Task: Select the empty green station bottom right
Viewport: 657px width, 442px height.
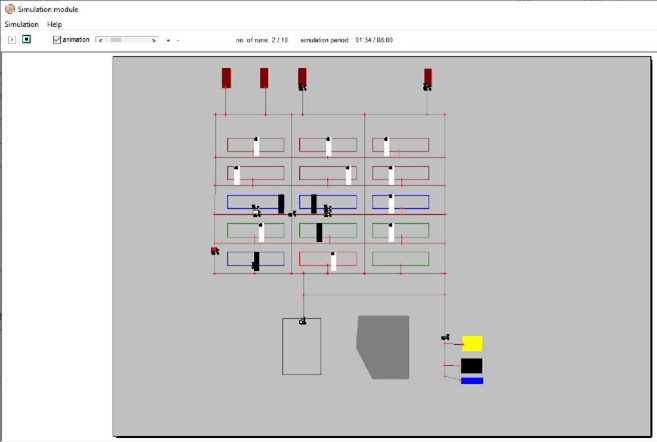Action: 400,259
